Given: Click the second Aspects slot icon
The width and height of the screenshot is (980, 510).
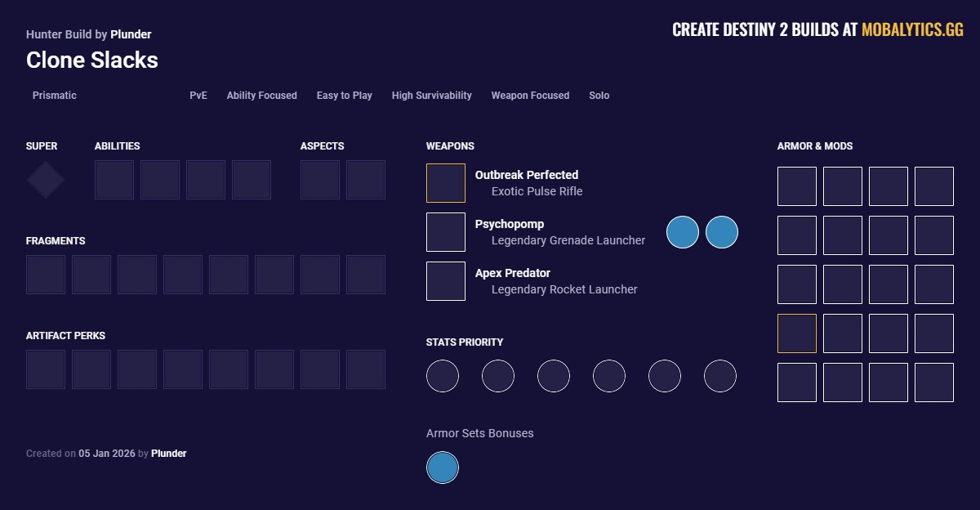Looking at the screenshot, I should coord(366,180).
